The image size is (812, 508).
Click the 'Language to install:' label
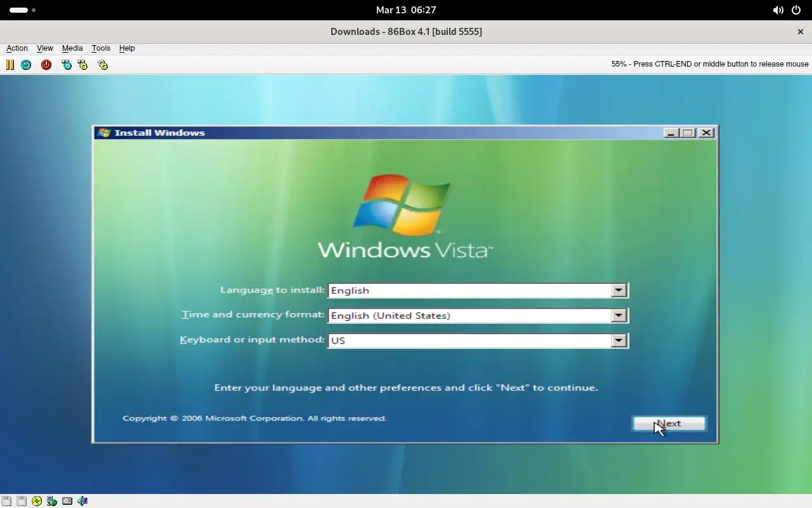272,290
